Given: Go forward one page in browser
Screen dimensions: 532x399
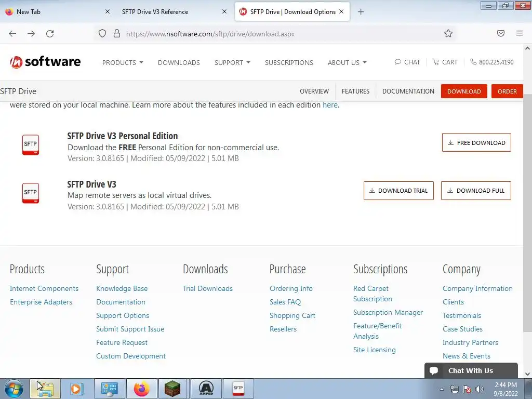Looking at the screenshot, I should pos(31,34).
